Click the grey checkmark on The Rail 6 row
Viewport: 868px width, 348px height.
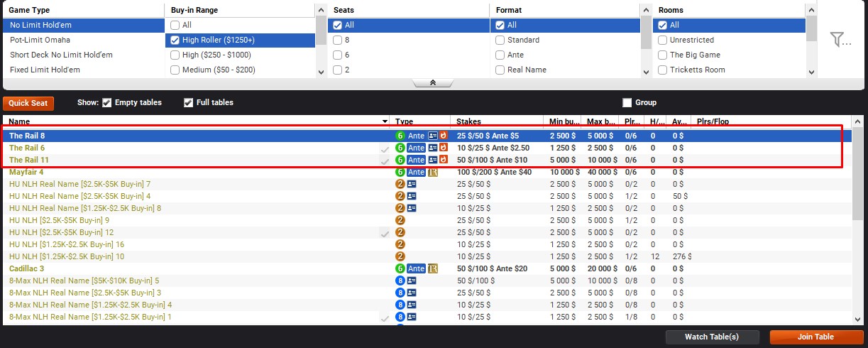384,148
